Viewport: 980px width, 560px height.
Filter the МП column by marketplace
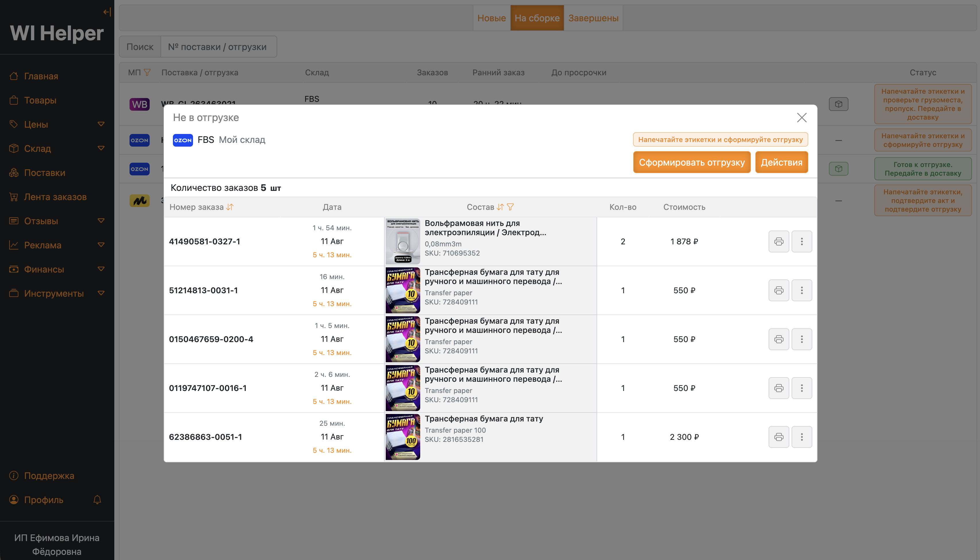pyautogui.click(x=147, y=73)
